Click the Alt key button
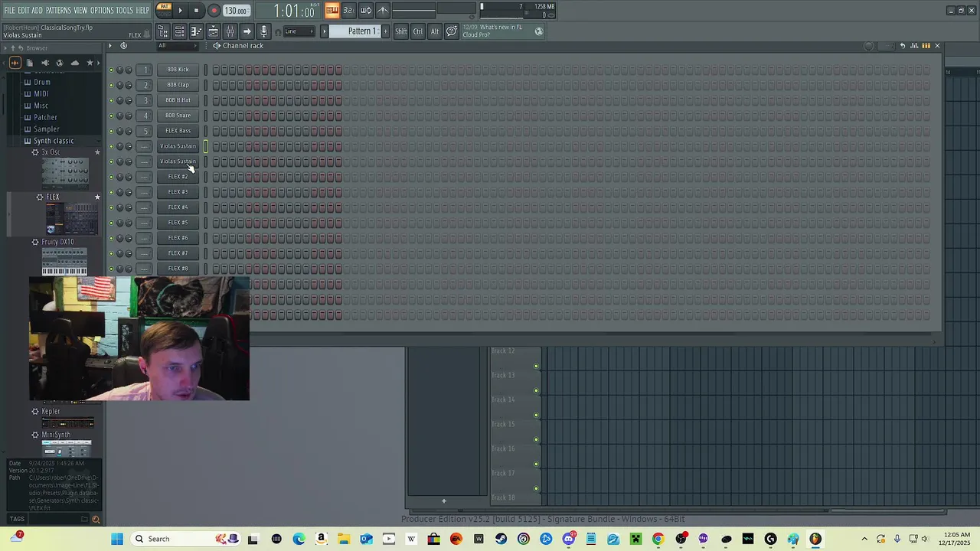 click(x=435, y=31)
